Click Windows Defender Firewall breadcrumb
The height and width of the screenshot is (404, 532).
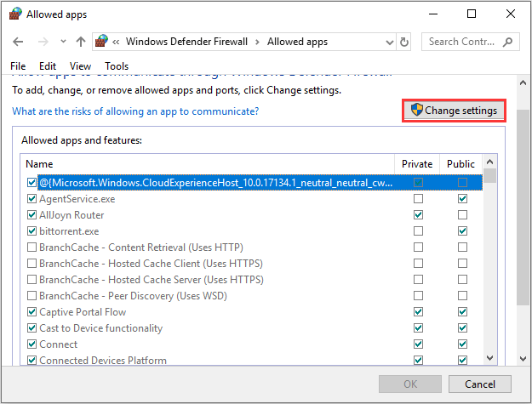tap(186, 42)
